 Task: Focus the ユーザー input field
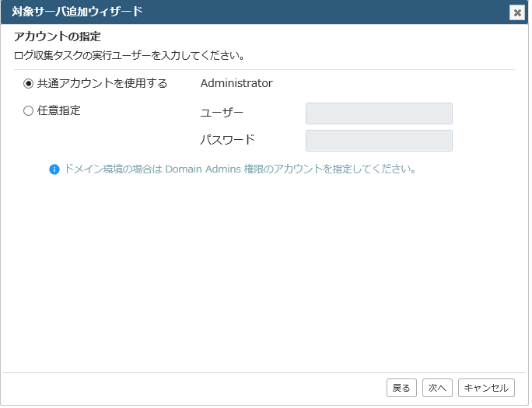[x=380, y=114]
